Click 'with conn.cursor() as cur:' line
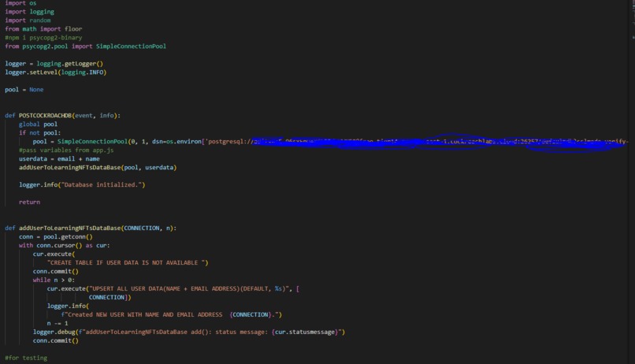This screenshot has height=364, width=635. [64, 245]
